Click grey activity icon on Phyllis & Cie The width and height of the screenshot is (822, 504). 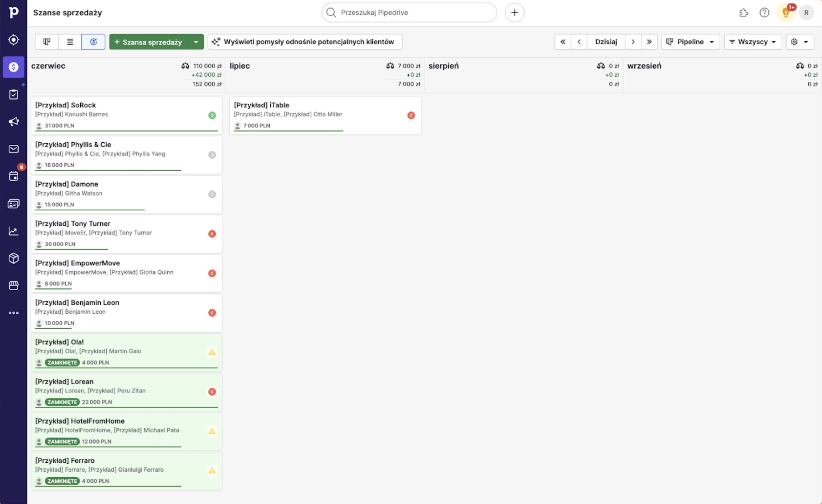[x=212, y=155]
